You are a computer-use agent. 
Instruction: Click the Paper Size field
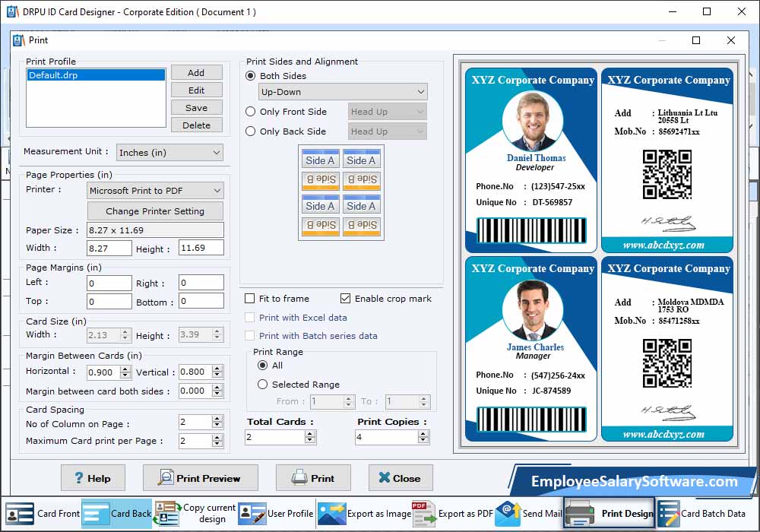tap(155, 230)
